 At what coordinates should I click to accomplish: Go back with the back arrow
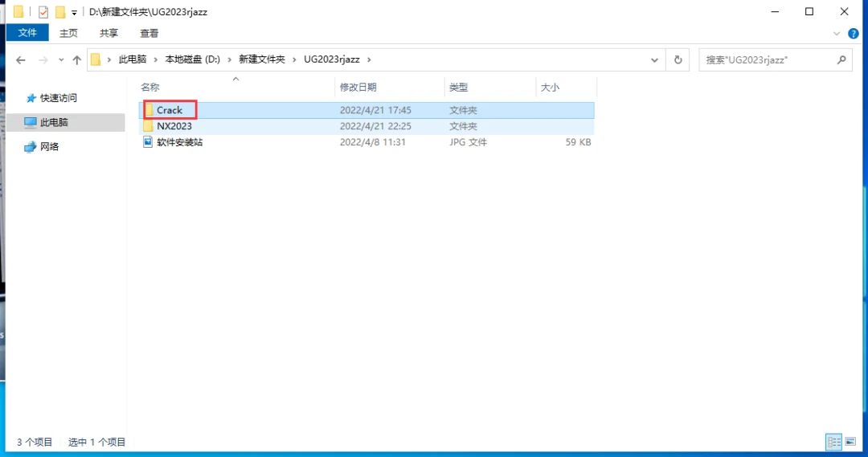[20, 59]
